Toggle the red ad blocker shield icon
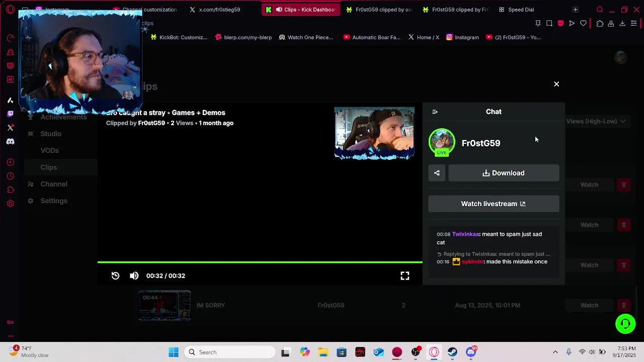This screenshot has height=362, width=644. [560, 23]
